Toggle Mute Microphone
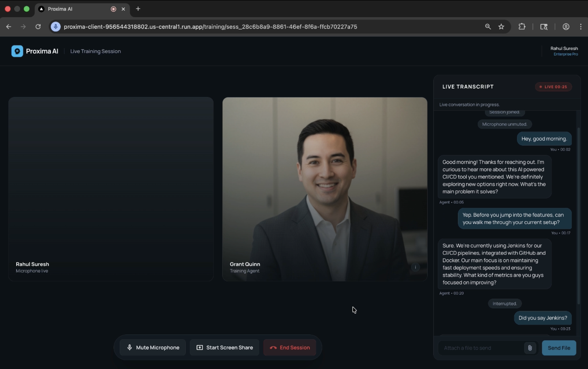This screenshot has height=369, width=588. [153, 348]
